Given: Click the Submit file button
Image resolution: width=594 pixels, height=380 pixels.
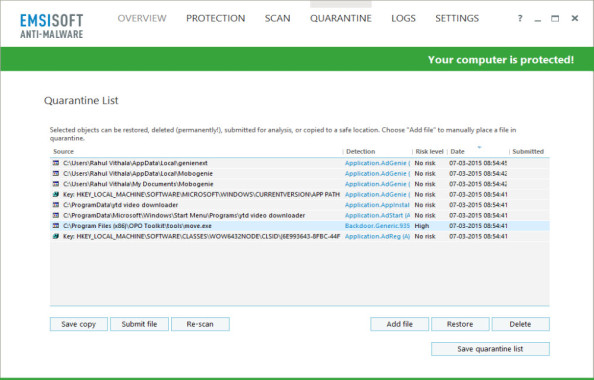Looking at the screenshot, I should tap(139, 324).
